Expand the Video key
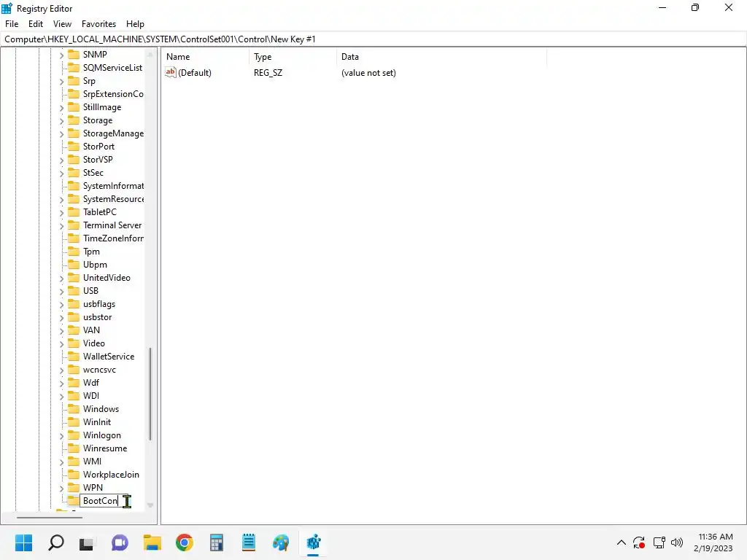Image resolution: width=747 pixels, height=560 pixels. (61, 344)
